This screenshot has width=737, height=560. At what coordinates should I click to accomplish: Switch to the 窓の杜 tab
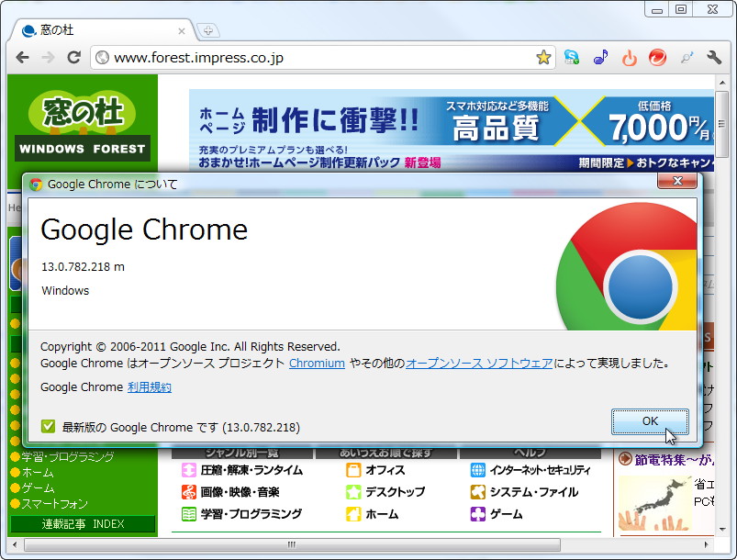92,30
